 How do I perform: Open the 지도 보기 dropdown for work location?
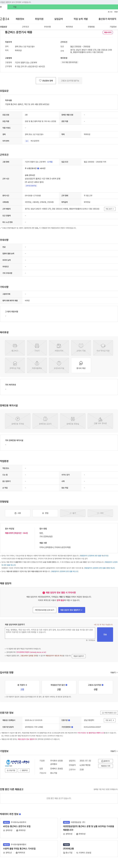click(110, 209)
